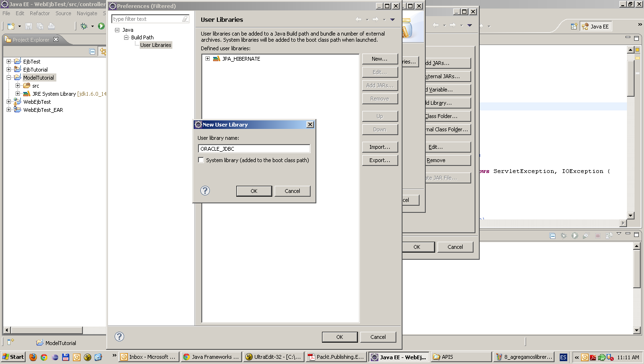Enable the System library boot class path checkbox

click(201, 160)
